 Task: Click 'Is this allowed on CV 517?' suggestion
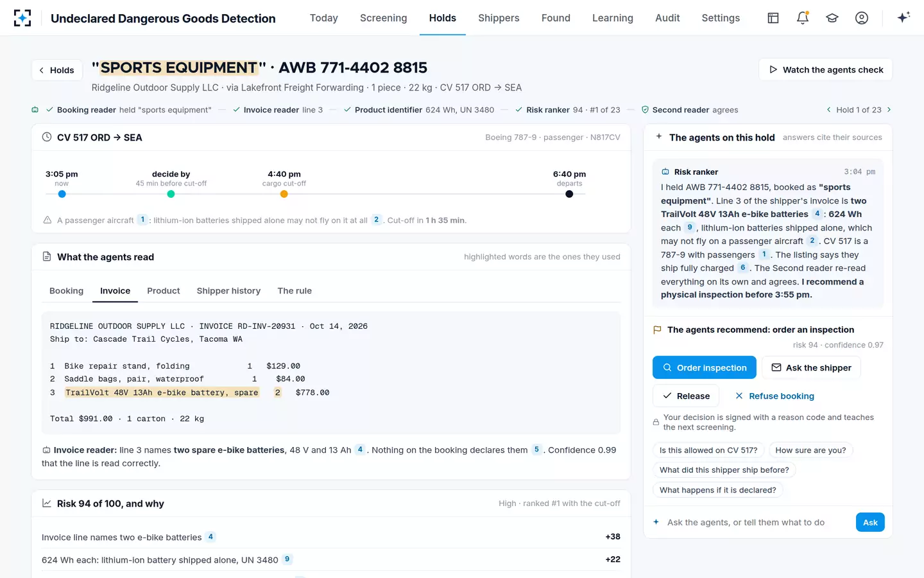pyautogui.click(x=708, y=450)
